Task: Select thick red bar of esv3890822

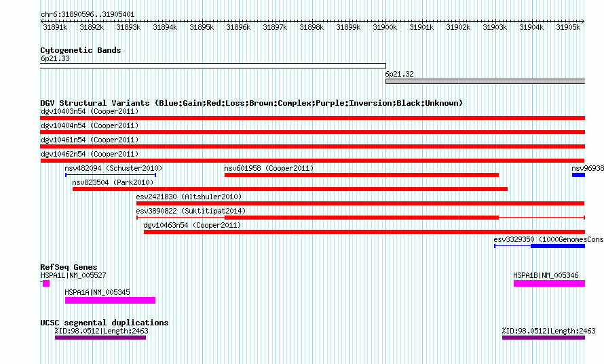Action: click(x=362, y=218)
